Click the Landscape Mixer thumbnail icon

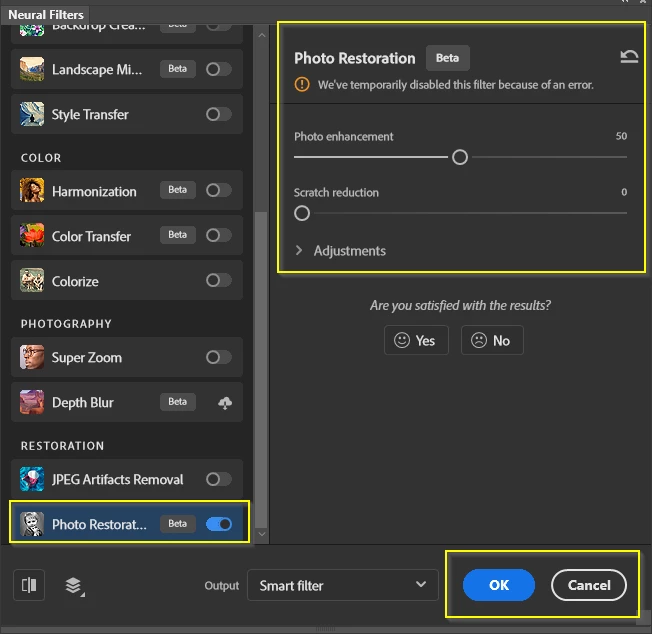pyautogui.click(x=32, y=69)
